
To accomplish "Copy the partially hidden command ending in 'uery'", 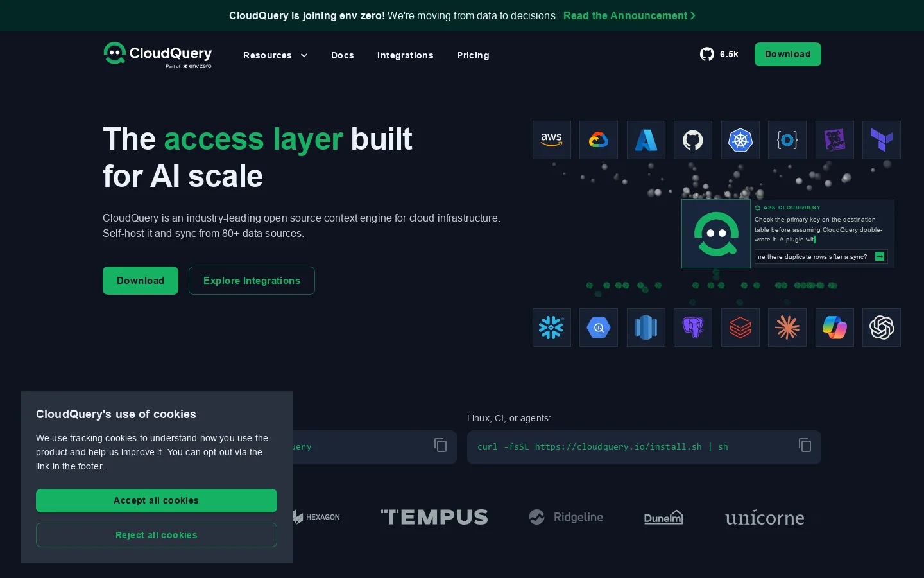I will (440, 445).
